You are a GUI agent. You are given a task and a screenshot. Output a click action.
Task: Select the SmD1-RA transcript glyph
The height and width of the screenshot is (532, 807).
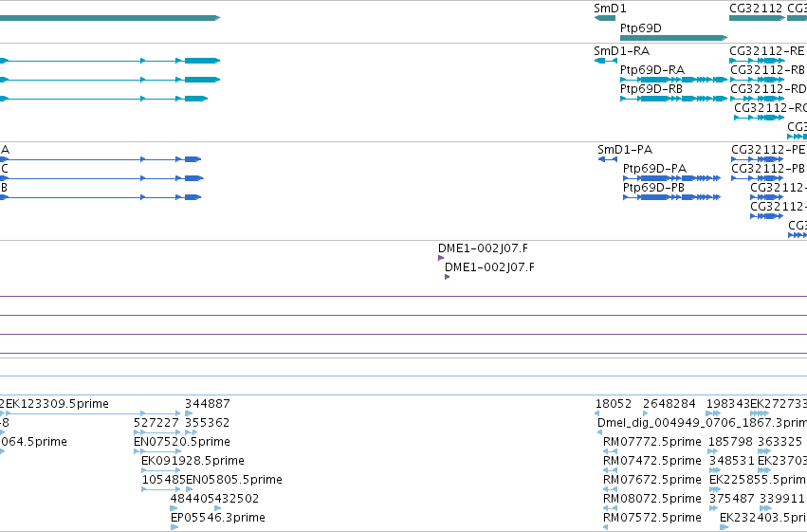[606, 61]
